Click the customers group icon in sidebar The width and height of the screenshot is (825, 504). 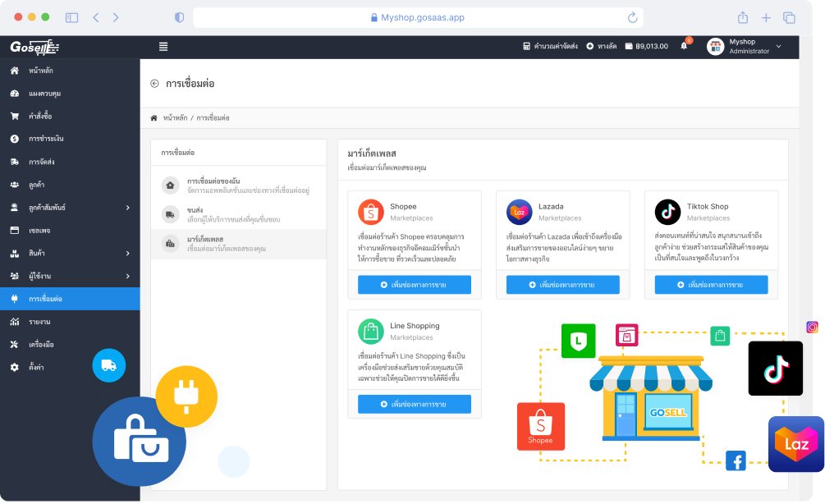point(15,185)
